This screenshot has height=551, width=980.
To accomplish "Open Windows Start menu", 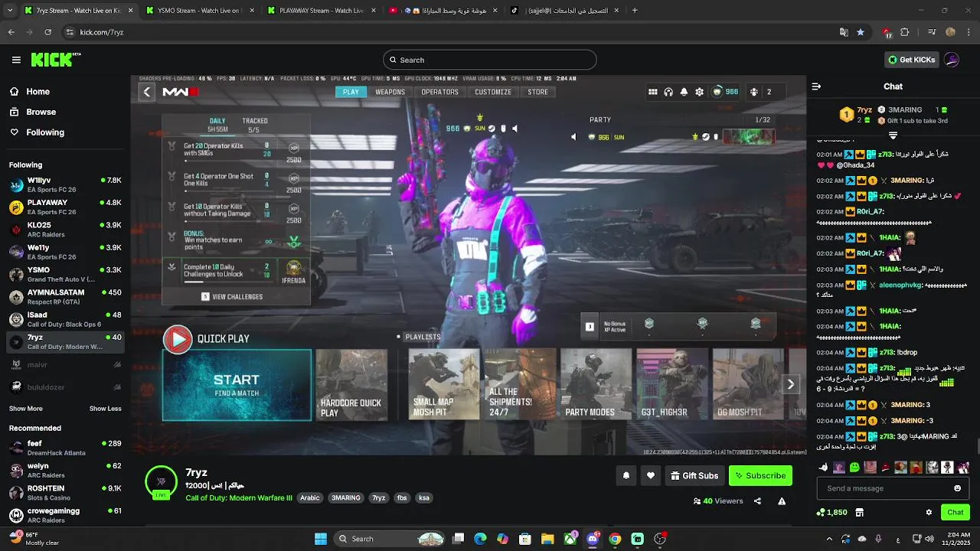I will (x=321, y=539).
